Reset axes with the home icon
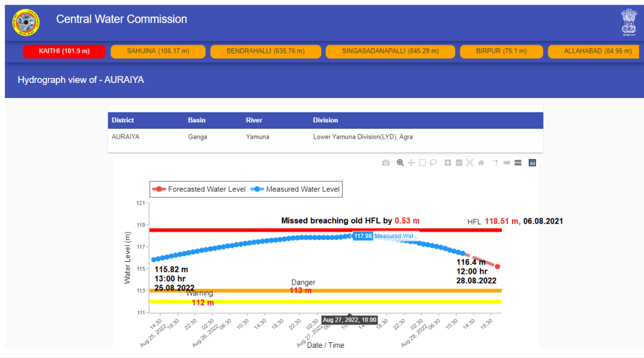The width and height of the screenshot is (644, 358). click(x=481, y=163)
